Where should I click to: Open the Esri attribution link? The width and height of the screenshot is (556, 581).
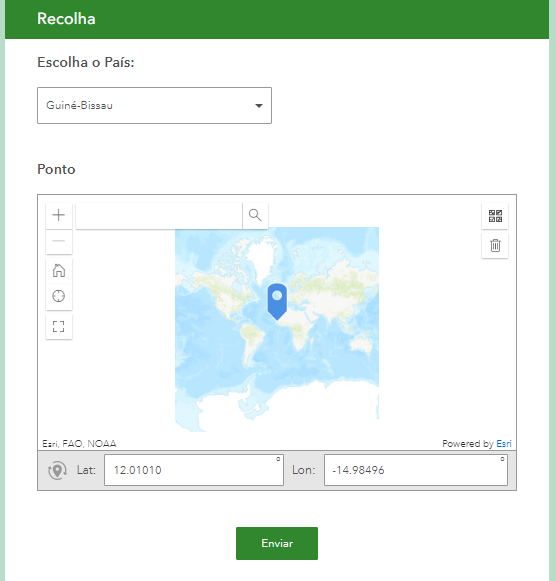504,444
